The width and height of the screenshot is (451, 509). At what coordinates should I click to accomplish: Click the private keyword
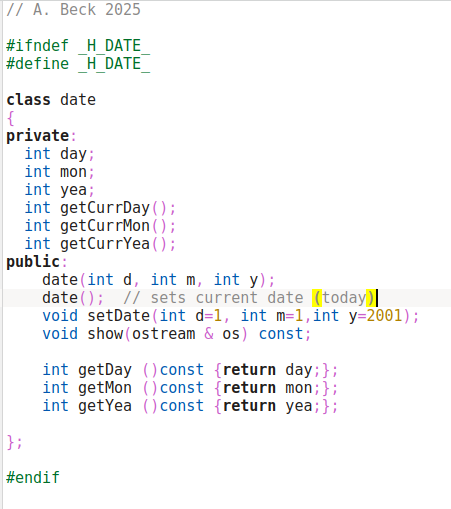pyautogui.click(x=38, y=136)
